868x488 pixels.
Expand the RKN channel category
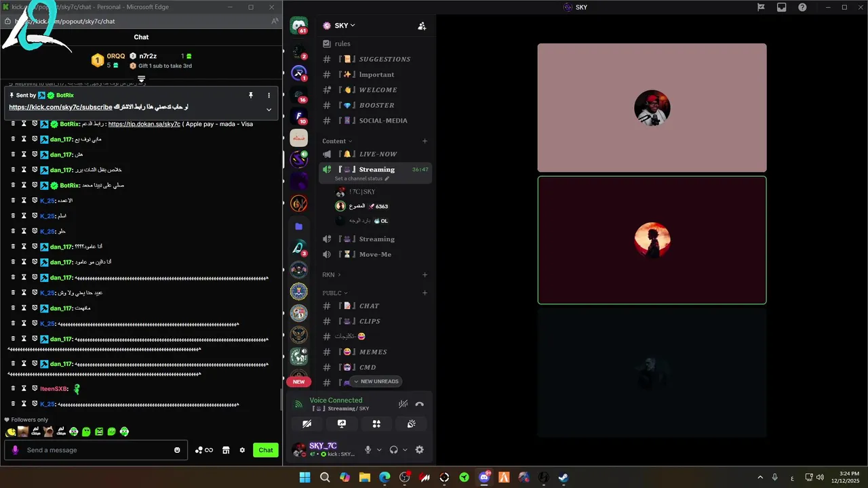click(331, 274)
